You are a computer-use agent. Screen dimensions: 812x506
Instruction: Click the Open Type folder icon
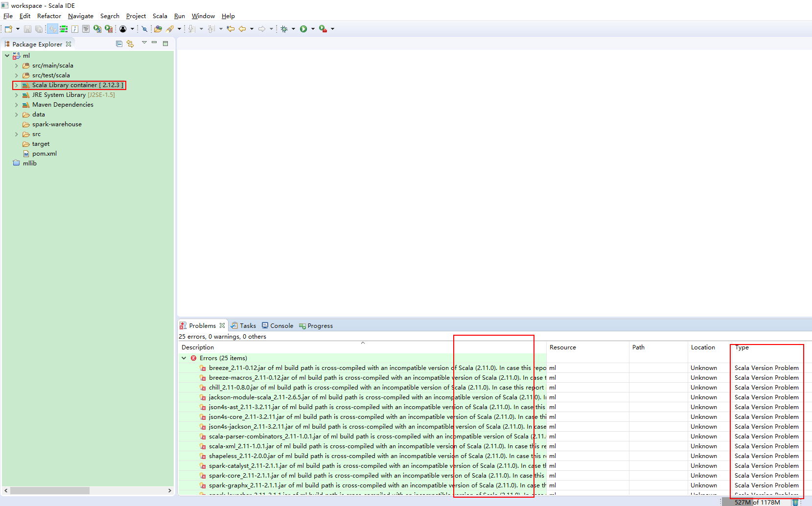point(158,29)
